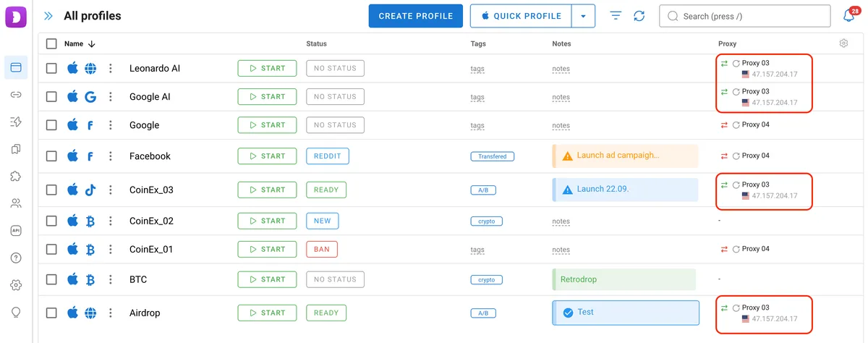Open three-dot menu for BTC
The image size is (868, 343).
111,279
